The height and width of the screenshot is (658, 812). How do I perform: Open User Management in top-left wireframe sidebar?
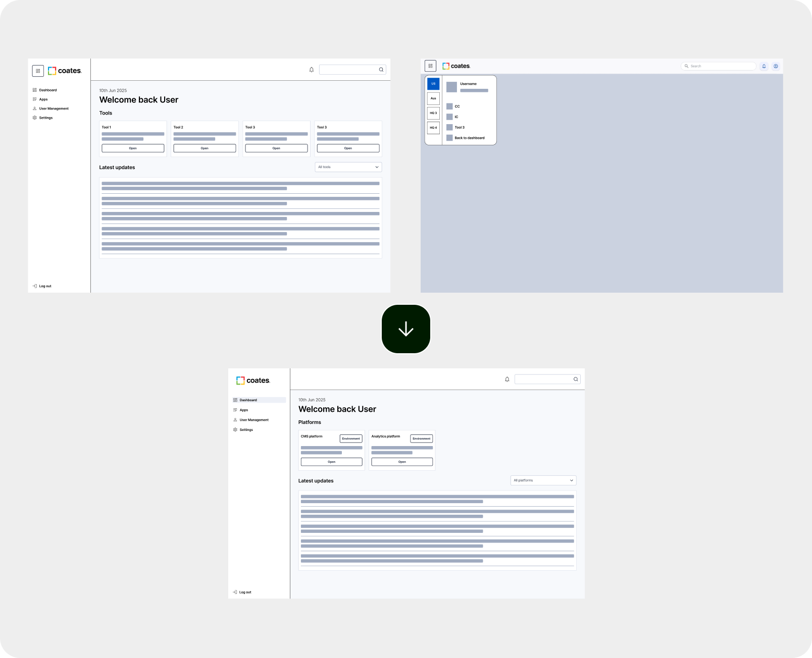point(50,108)
